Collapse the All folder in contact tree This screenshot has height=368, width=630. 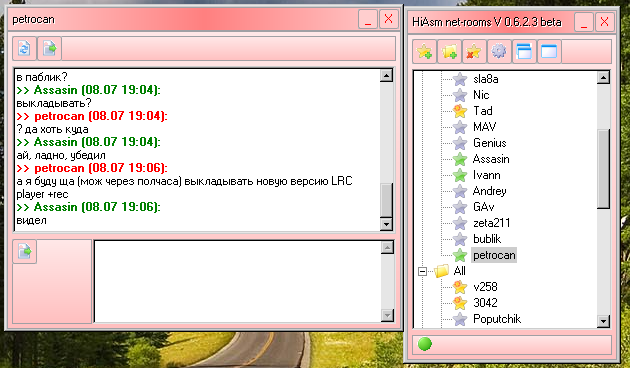click(422, 271)
